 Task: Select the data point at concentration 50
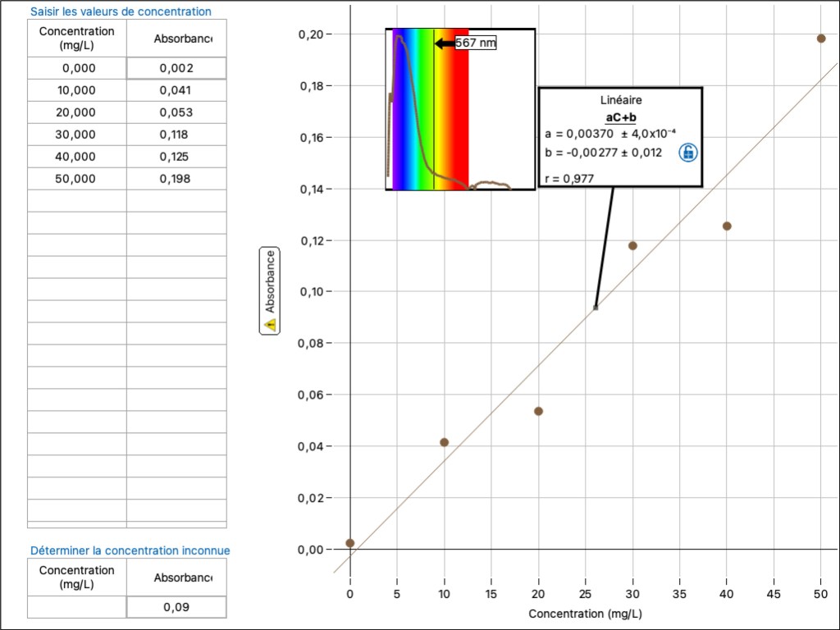click(x=820, y=39)
